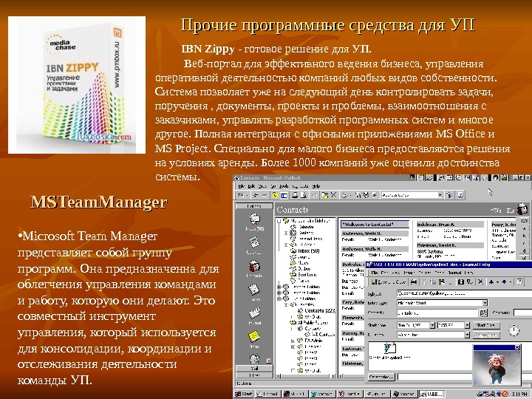This screenshot has height=399, width=532.
Task: Open the Help menu in Outlook window
Action: click(316, 186)
